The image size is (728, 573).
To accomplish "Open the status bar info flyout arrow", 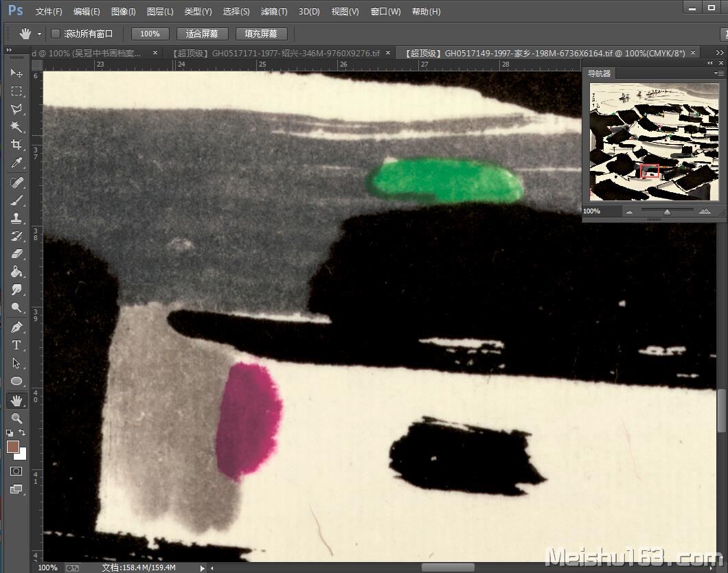I will click(203, 568).
